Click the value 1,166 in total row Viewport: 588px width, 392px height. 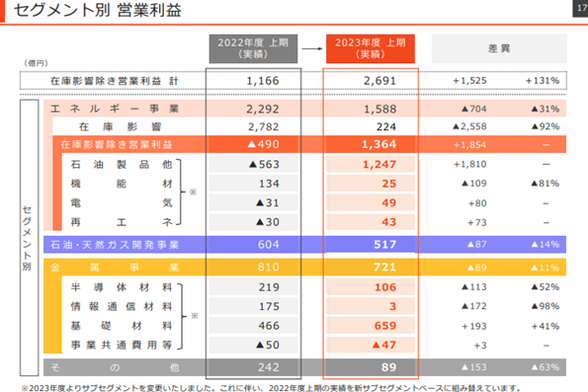tap(263, 81)
